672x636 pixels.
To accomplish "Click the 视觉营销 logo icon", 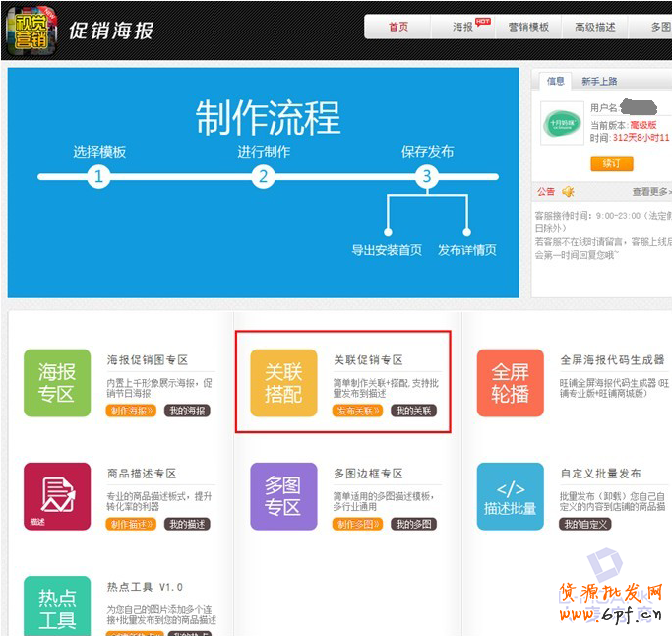I will coord(31,31).
